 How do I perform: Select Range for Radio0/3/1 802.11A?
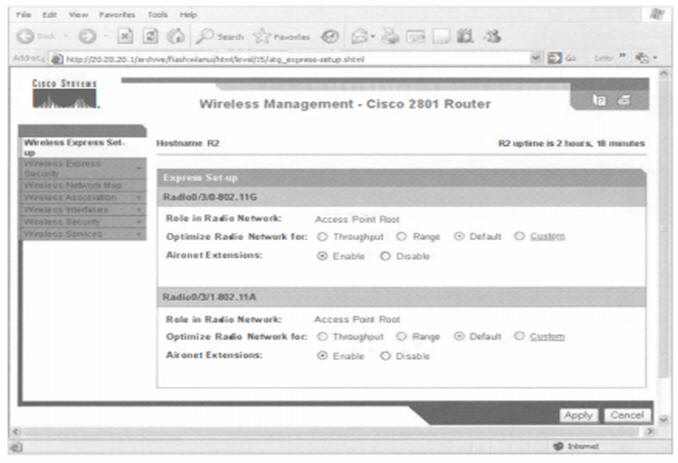(x=402, y=336)
